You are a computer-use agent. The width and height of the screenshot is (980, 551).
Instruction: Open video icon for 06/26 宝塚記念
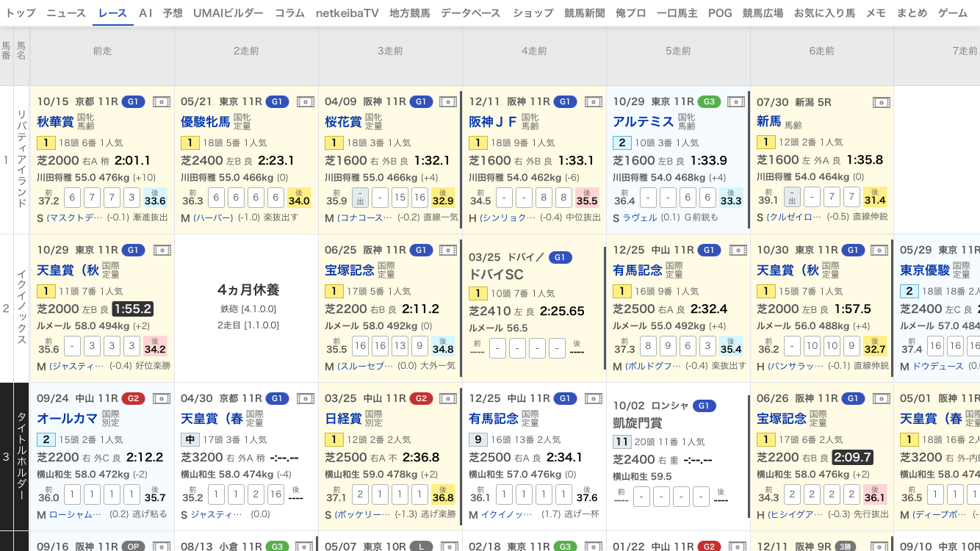881,399
